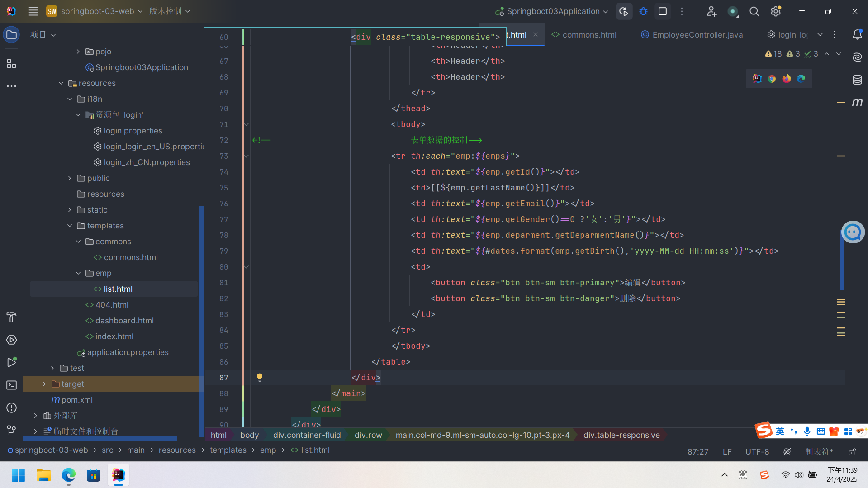Screen dimensions: 868x488
Task: Rerun Springboot03Application with the restart icon
Action: pyautogui.click(x=624, y=11)
